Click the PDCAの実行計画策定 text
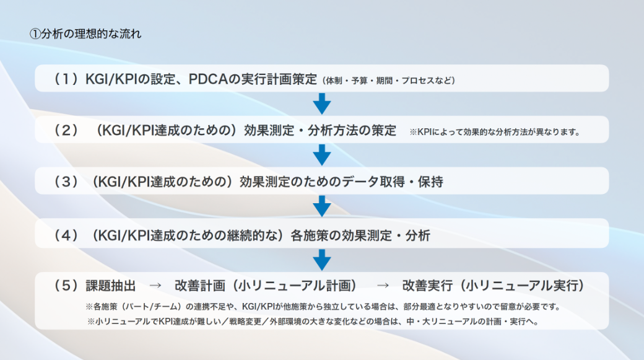The image size is (644, 360). pos(255,79)
